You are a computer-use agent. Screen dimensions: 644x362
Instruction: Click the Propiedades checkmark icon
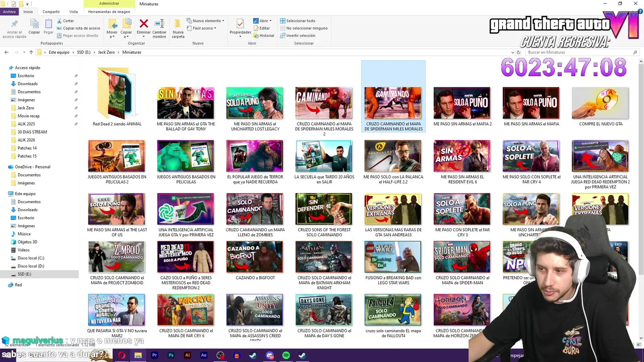pyautogui.click(x=240, y=24)
